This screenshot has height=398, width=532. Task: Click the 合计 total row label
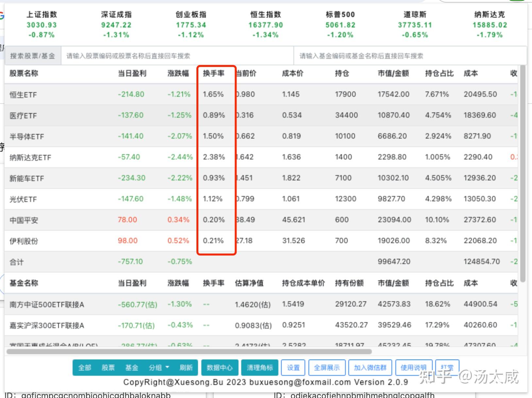point(17,262)
